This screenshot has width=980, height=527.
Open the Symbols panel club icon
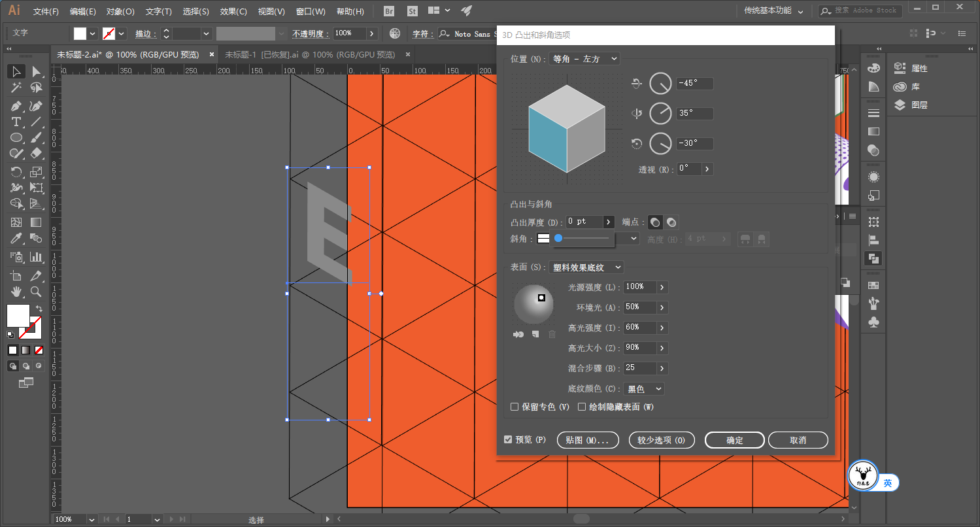873,322
